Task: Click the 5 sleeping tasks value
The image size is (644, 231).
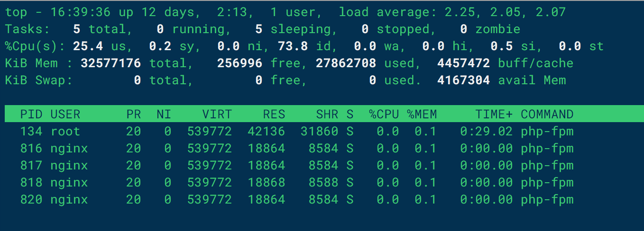Action: 259,29
